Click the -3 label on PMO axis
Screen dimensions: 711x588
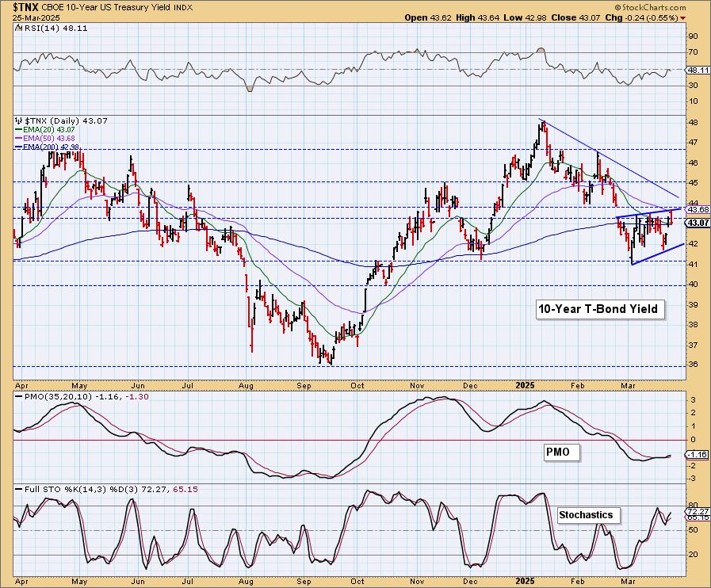click(693, 479)
